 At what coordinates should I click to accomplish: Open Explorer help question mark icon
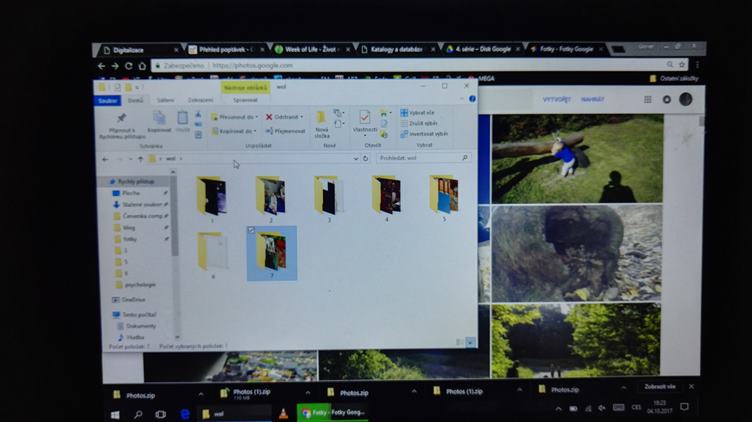[x=472, y=99]
